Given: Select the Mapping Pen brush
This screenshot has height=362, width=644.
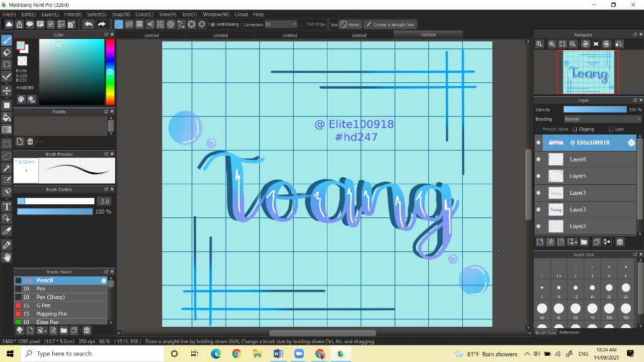Looking at the screenshot, I should [x=61, y=314].
